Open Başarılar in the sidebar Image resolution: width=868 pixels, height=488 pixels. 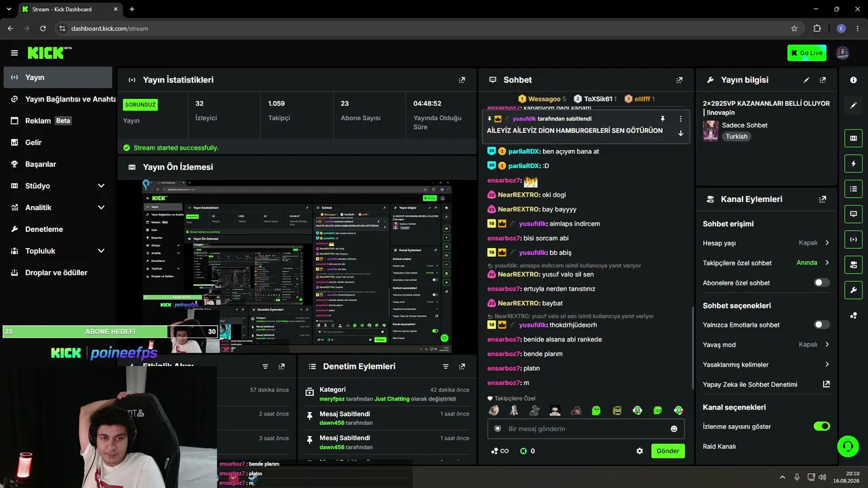[58, 164]
